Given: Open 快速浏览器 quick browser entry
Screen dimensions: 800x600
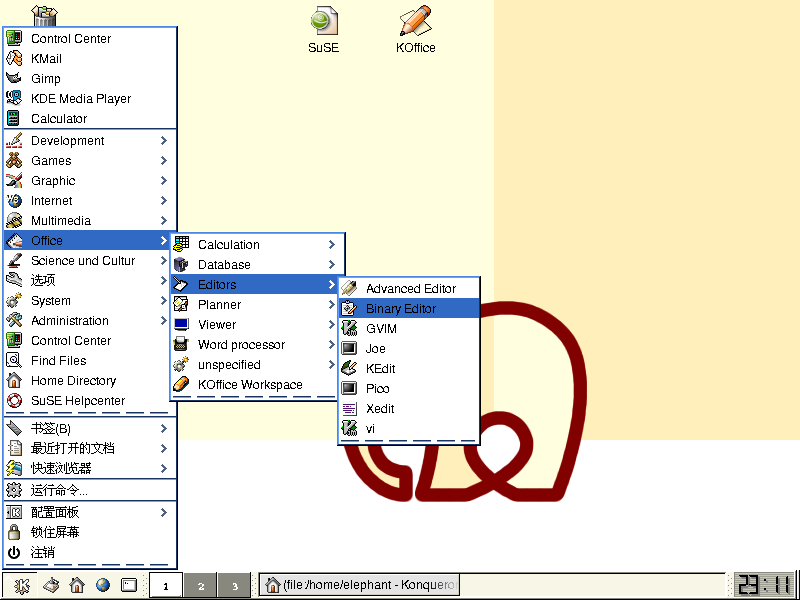Looking at the screenshot, I should click(90, 468).
